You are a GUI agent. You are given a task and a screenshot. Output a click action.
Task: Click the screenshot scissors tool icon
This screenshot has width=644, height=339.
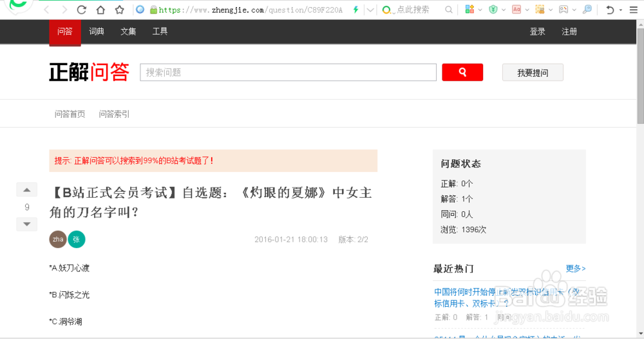pos(540,10)
